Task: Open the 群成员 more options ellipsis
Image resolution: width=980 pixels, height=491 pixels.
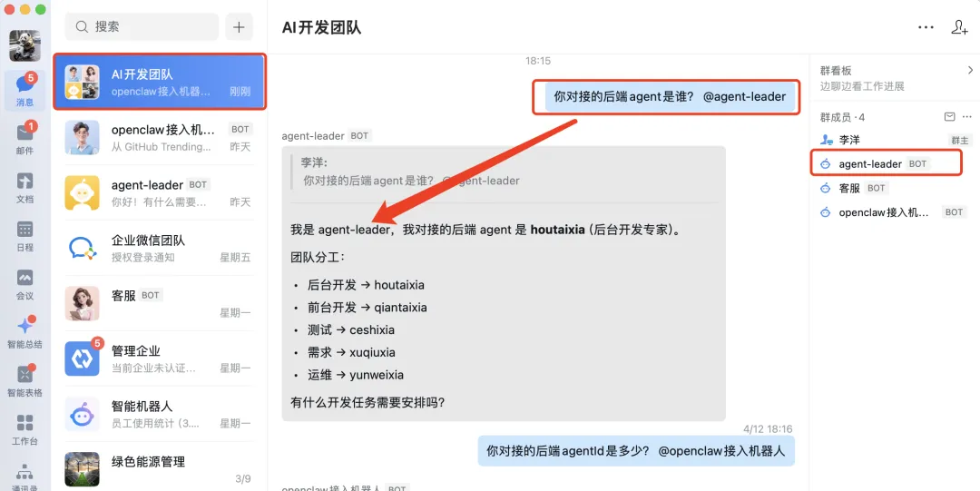Action: pyautogui.click(x=967, y=117)
